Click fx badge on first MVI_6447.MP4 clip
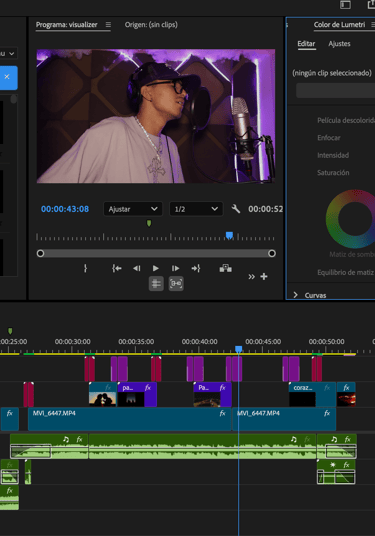The height and width of the screenshot is (536, 375). (223, 413)
